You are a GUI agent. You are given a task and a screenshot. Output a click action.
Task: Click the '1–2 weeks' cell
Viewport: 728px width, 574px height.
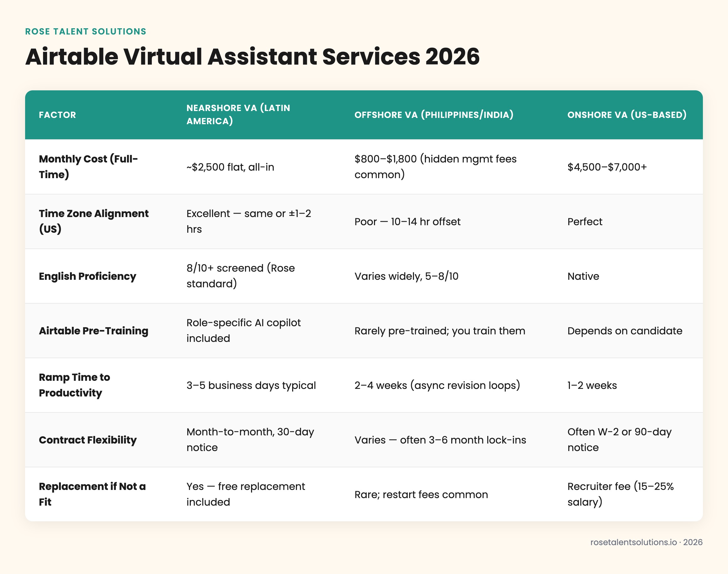point(592,385)
